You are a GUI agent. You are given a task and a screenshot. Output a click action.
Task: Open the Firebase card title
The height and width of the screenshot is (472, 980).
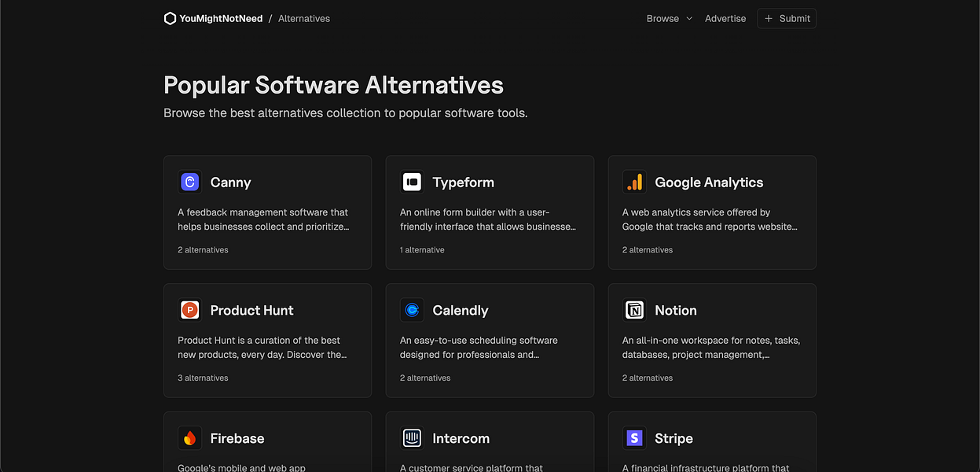(237, 439)
